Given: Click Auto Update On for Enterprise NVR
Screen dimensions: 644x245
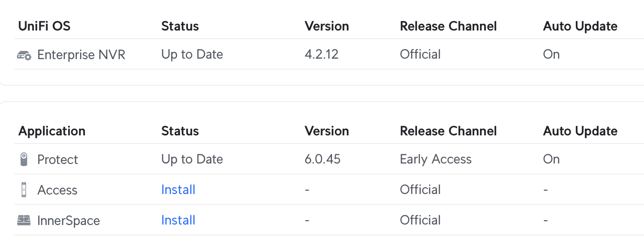Looking at the screenshot, I should [551, 54].
